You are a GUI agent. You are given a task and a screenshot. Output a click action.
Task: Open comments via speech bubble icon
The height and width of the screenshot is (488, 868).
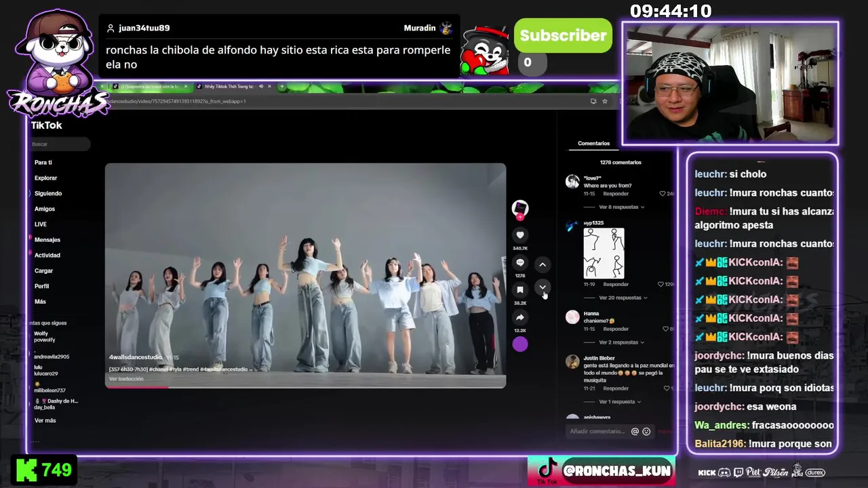point(520,262)
